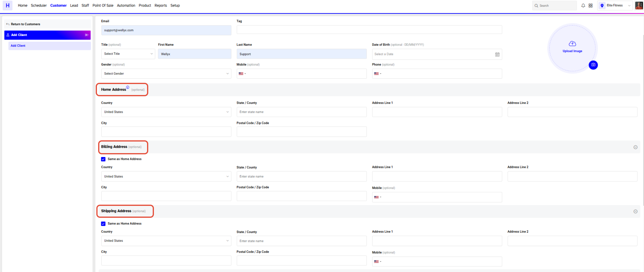644x272 pixels.
Task: Click the Home Address info icon
Action: pyautogui.click(x=128, y=87)
